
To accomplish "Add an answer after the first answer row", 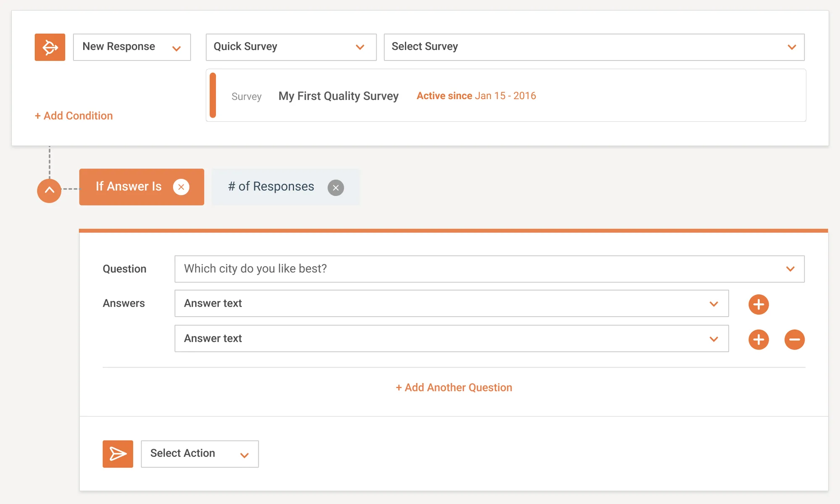I will (x=759, y=304).
